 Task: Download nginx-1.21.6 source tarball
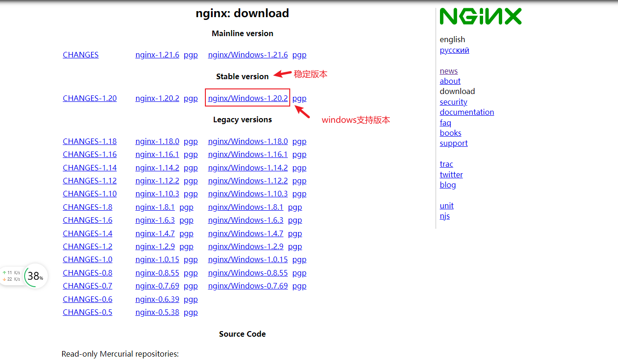157,55
